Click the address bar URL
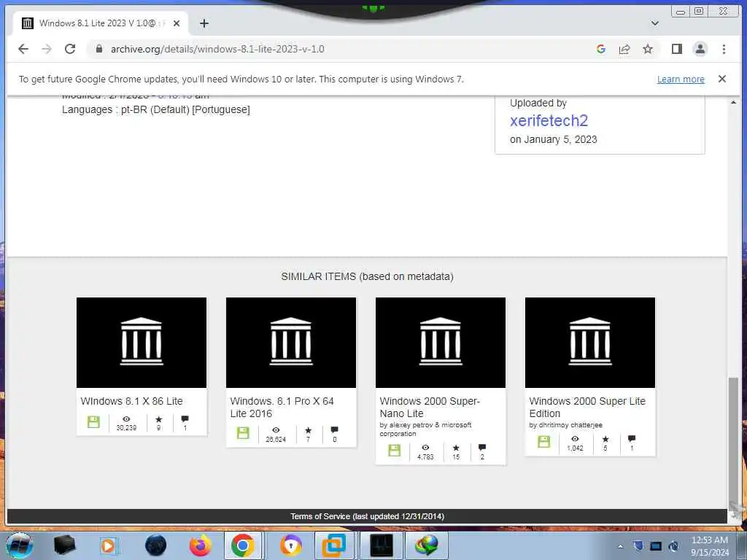 tap(217, 49)
